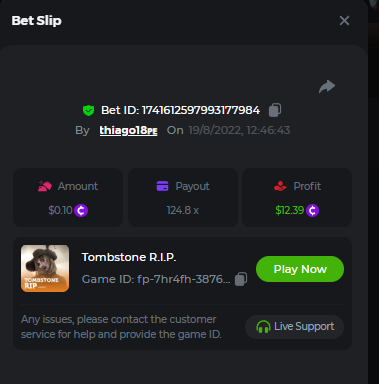Screen dimensions: 379x384
Task: Click the purple coin beside $12.39
Action: pos(312,210)
